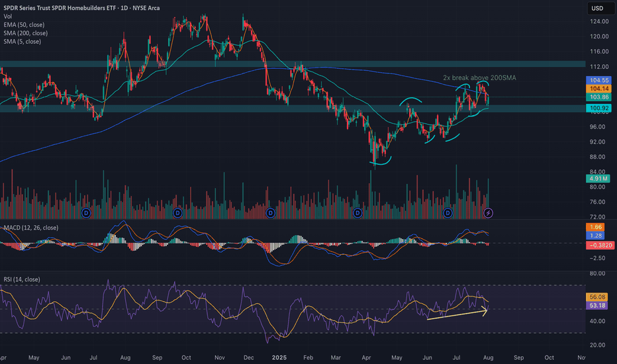This screenshot has width=617, height=364.
Task: Click the SPDR Homebuilders ETF symbol title
Action: [x=81, y=8]
